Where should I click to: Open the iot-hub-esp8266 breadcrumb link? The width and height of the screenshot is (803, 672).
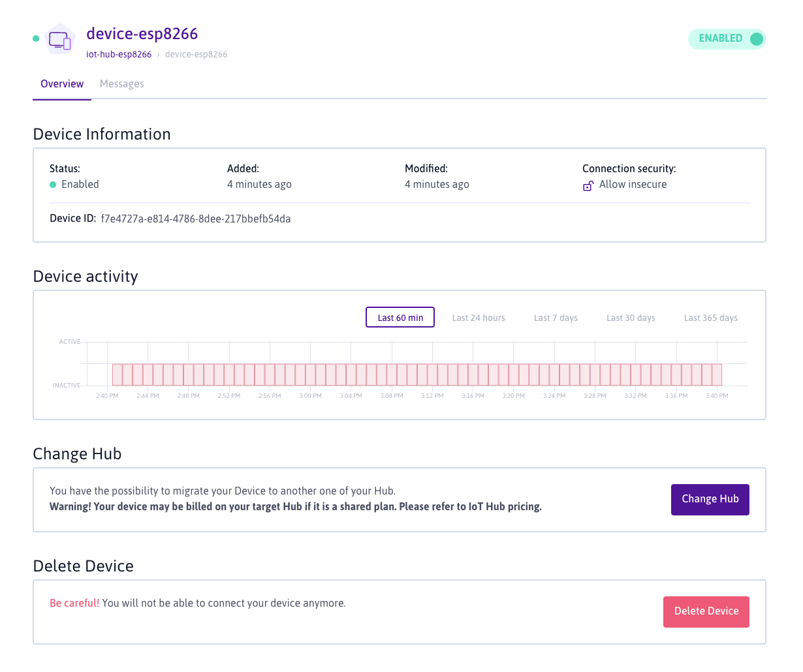(x=119, y=55)
